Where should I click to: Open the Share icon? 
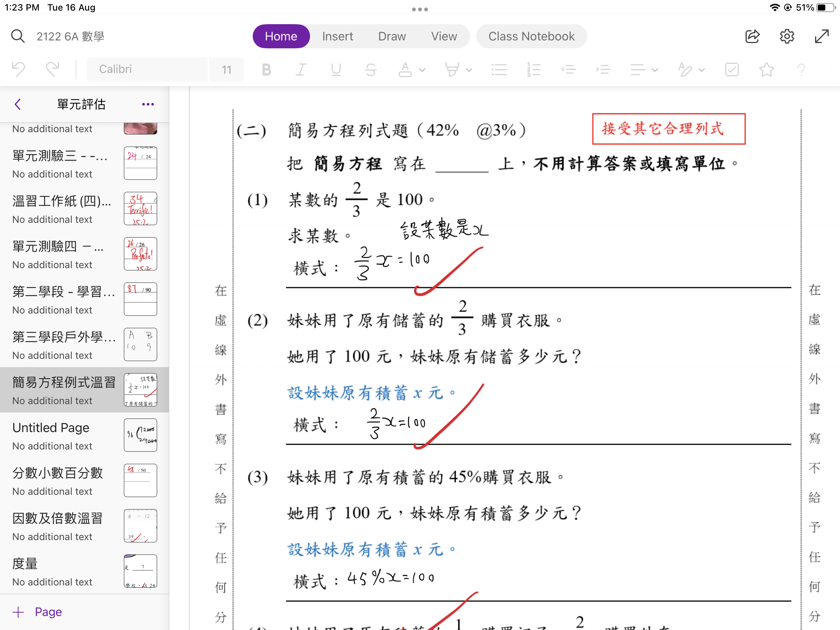[752, 37]
